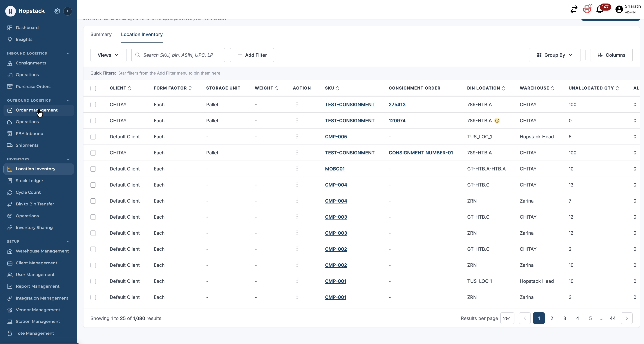Click the swap arrows icon in header
This screenshot has height=344, width=644.
tap(574, 9)
